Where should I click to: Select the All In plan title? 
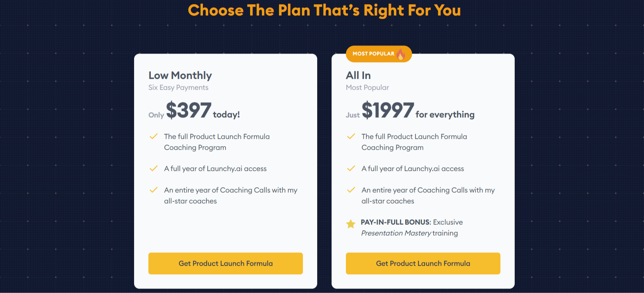(x=358, y=75)
